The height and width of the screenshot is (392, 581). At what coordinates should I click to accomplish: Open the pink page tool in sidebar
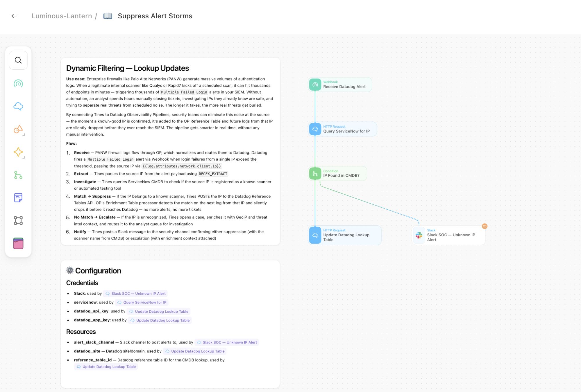(x=18, y=243)
